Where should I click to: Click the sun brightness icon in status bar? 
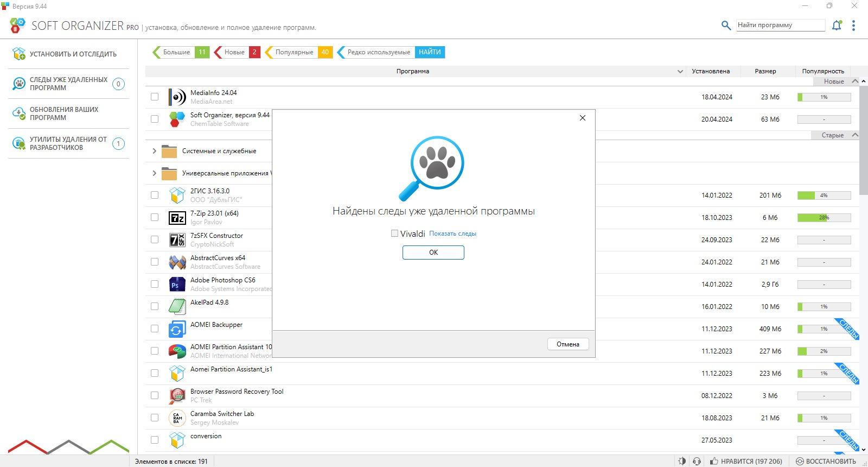point(682,461)
